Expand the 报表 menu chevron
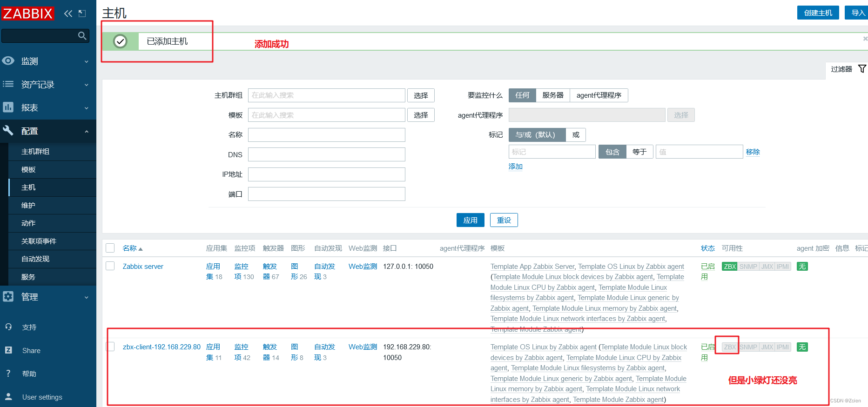868x407 pixels. point(87,108)
